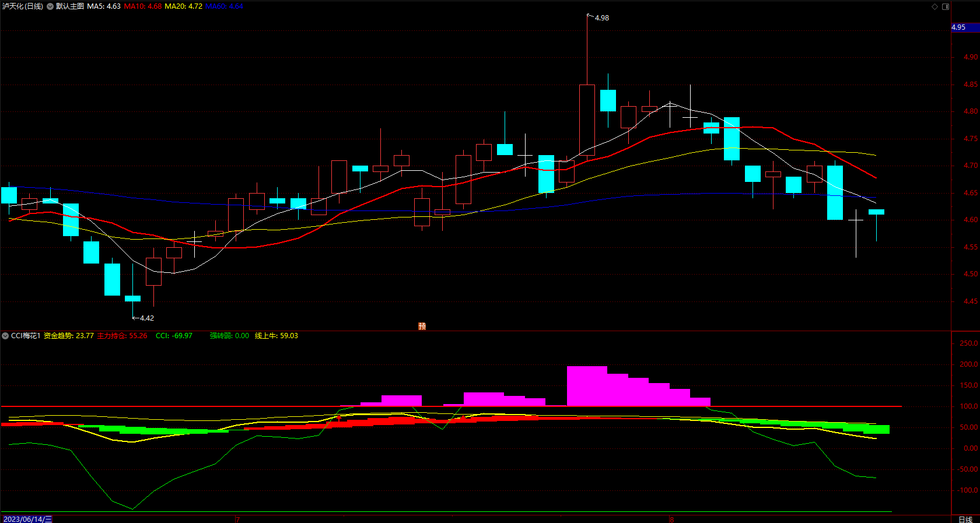Click the red MA10: 4.68 label
Image resolution: width=980 pixels, height=523 pixels.
(143, 6)
